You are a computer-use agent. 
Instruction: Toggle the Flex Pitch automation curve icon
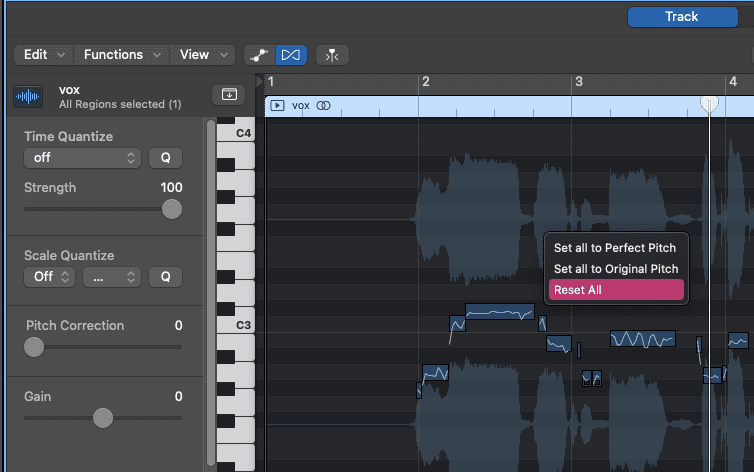(x=260, y=55)
